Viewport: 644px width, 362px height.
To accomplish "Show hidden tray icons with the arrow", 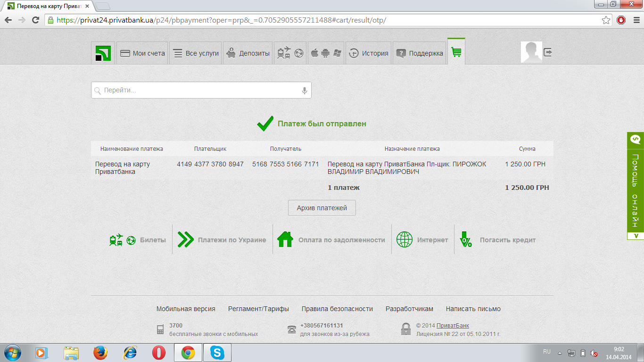I will pyautogui.click(x=560, y=353).
